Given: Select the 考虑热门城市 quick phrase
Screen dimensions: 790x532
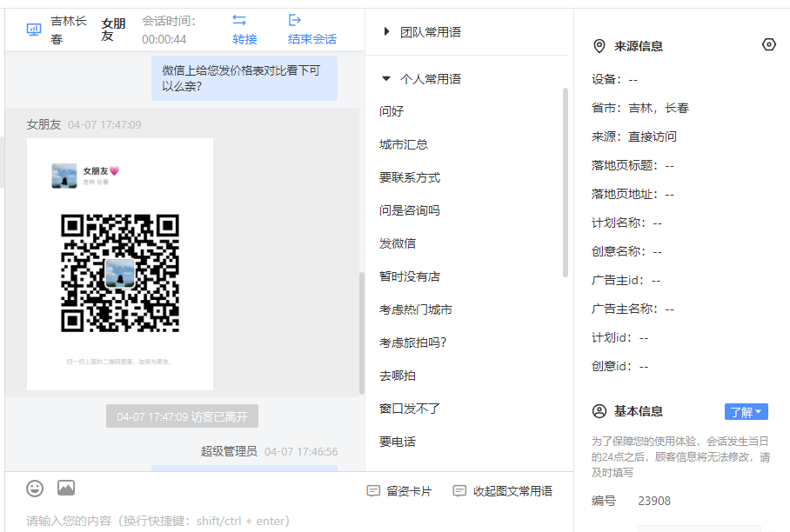Looking at the screenshot, I should (416, 309).
